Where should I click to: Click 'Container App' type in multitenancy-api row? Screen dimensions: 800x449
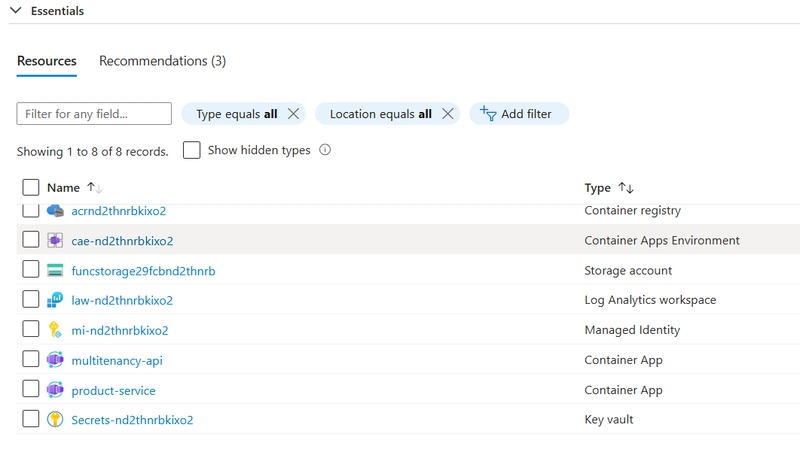(623, 360)
